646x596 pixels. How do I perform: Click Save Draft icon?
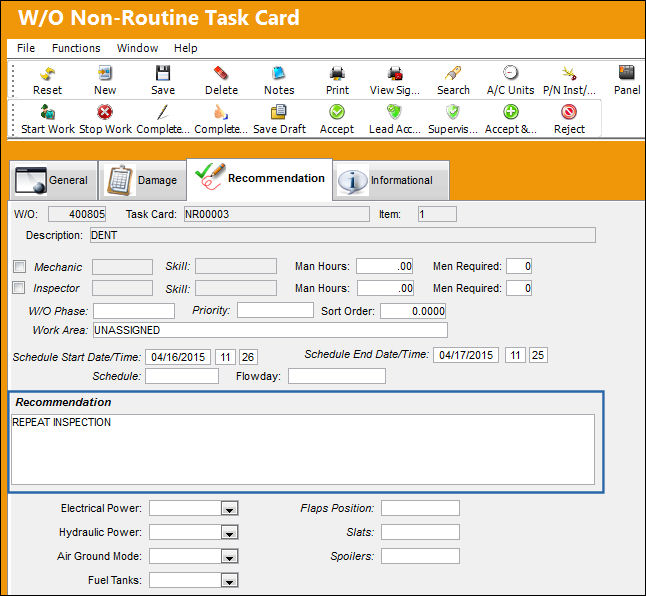coord(279,112)
